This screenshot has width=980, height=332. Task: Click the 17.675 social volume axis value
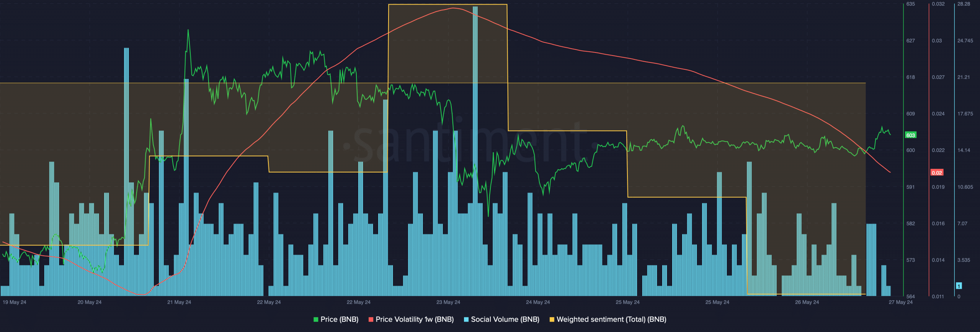tap(965, 114)
